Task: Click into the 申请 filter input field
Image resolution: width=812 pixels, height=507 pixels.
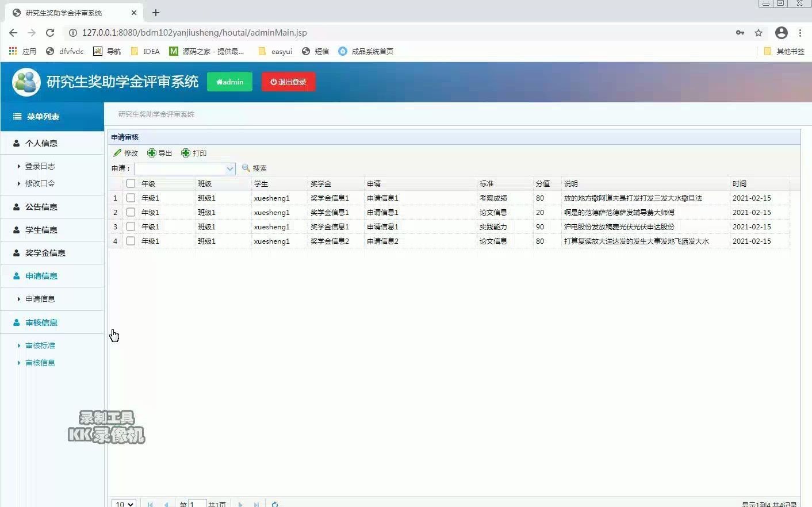Action: pyautogui.click(x=179, y=168)
